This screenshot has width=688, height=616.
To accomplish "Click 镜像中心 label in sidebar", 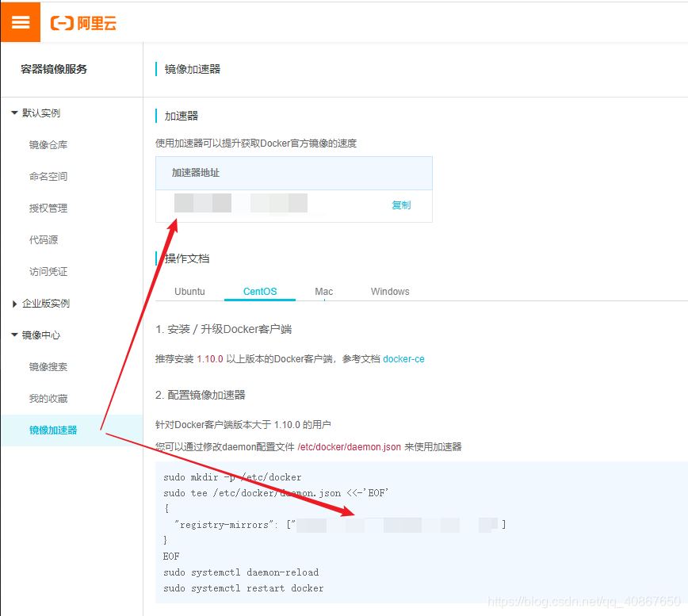I will coord(41,335).
